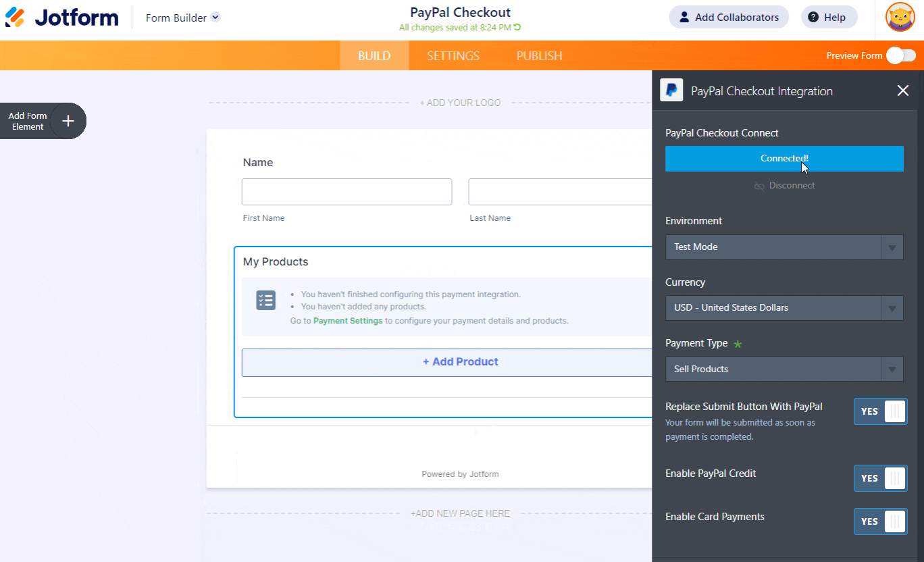Click the green required star by Payment Type
This screenshot has width=924, height=562.
tap(738, 344)
